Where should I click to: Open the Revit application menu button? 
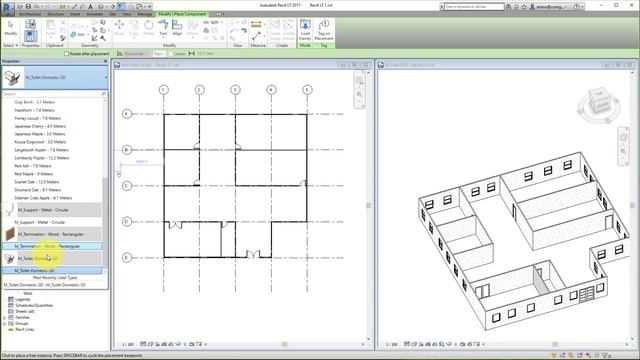click(x=7, y=9)
